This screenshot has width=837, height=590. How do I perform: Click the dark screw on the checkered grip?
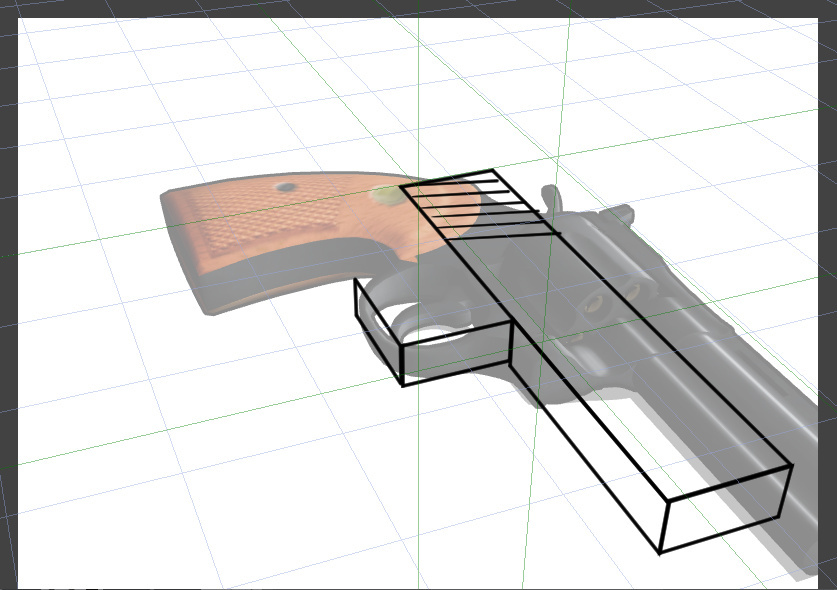(286, 187)
